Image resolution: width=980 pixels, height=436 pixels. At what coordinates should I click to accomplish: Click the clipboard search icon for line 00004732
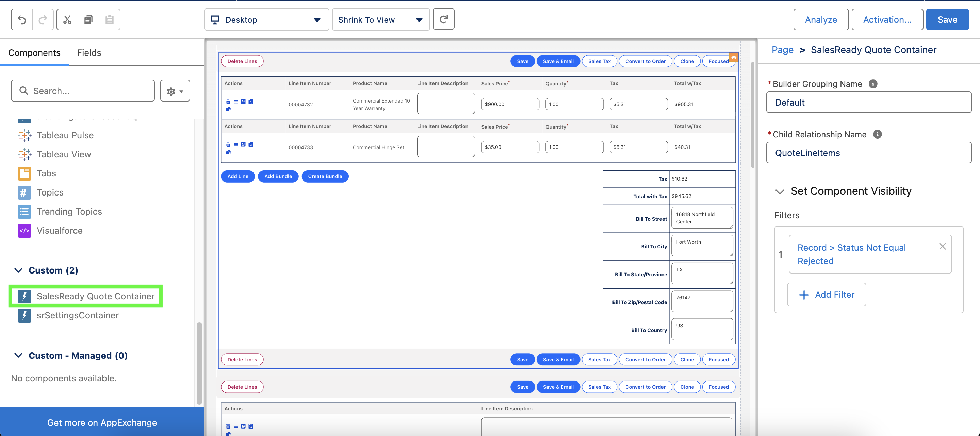click(251, 102)
